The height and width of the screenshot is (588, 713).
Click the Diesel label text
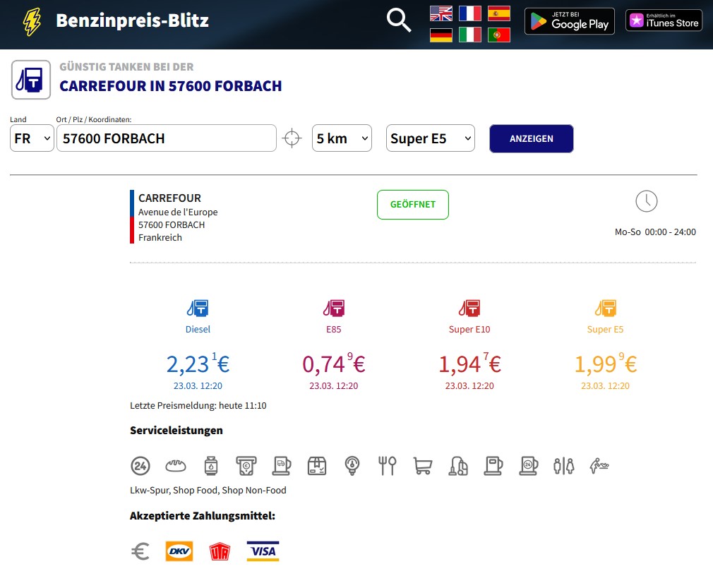[198, 329]
